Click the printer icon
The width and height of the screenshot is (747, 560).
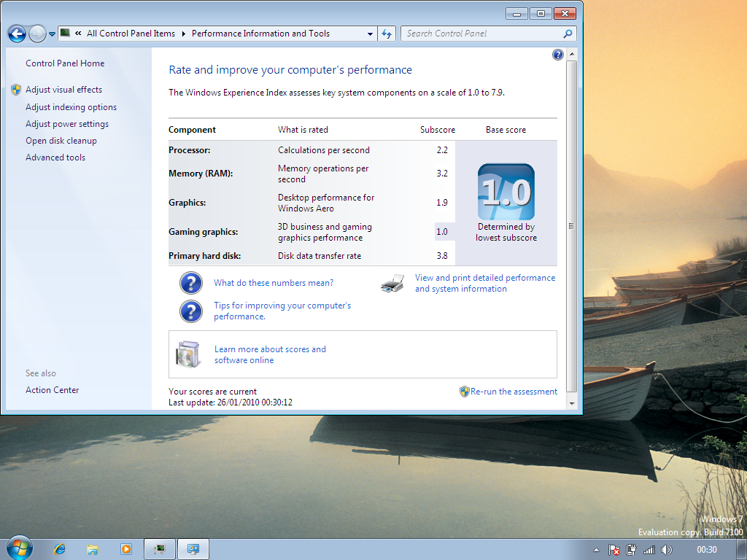(392, 284)
